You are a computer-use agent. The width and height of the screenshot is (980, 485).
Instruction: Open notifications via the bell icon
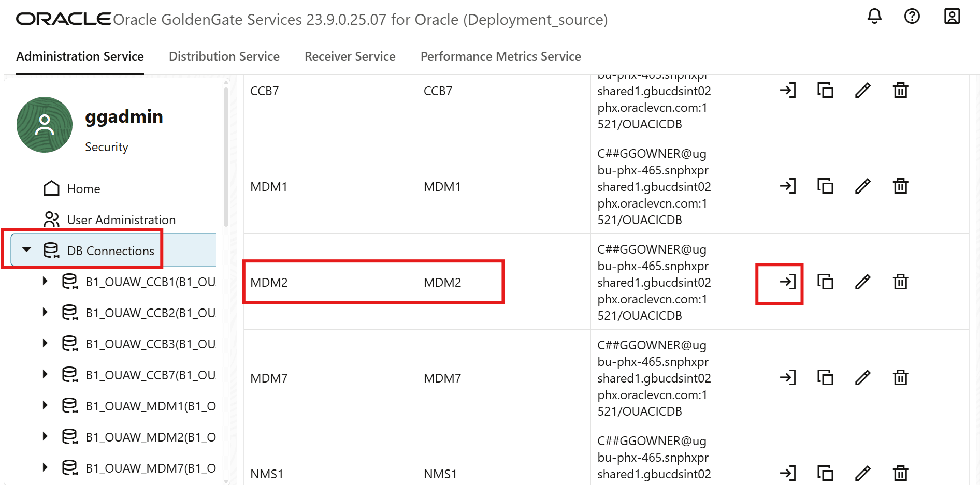click(874, 17)
